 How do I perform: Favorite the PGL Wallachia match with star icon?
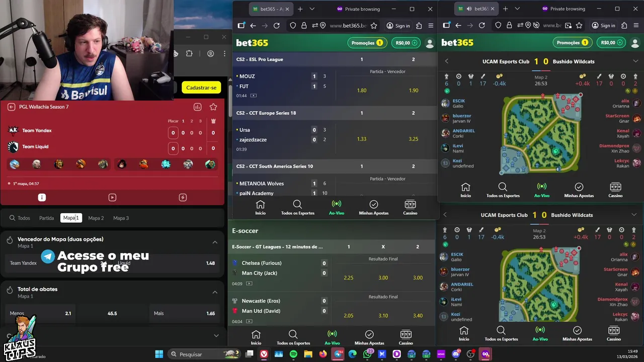(213, 107)
